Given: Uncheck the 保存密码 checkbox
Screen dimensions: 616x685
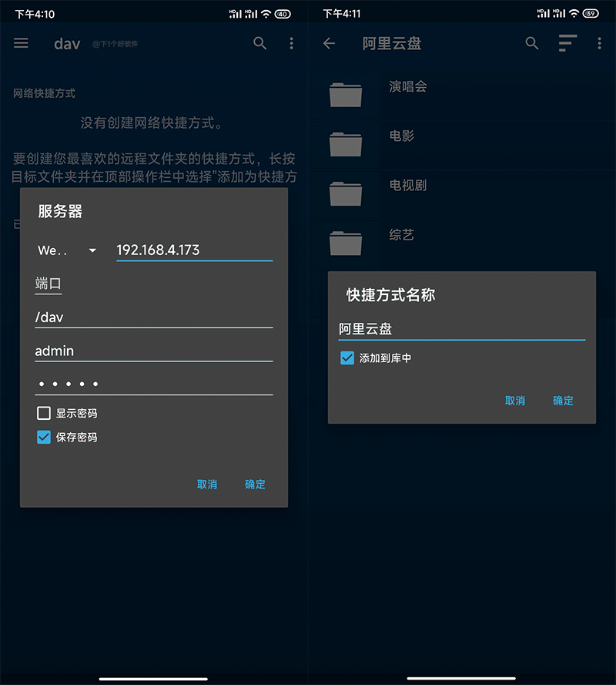Looking at the screenshot, I should tap(44, 437).
